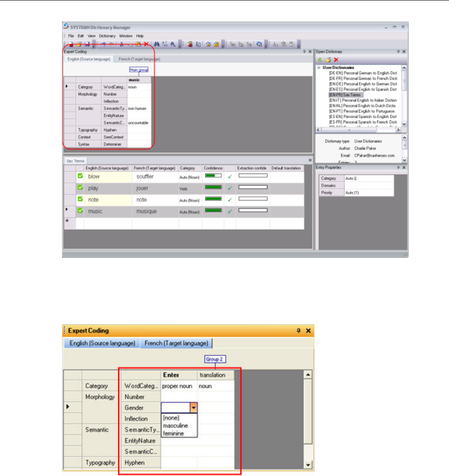Screen dimensions: 449x476
Task: Click the Confidence bar for blow
Action: point(213,175)
